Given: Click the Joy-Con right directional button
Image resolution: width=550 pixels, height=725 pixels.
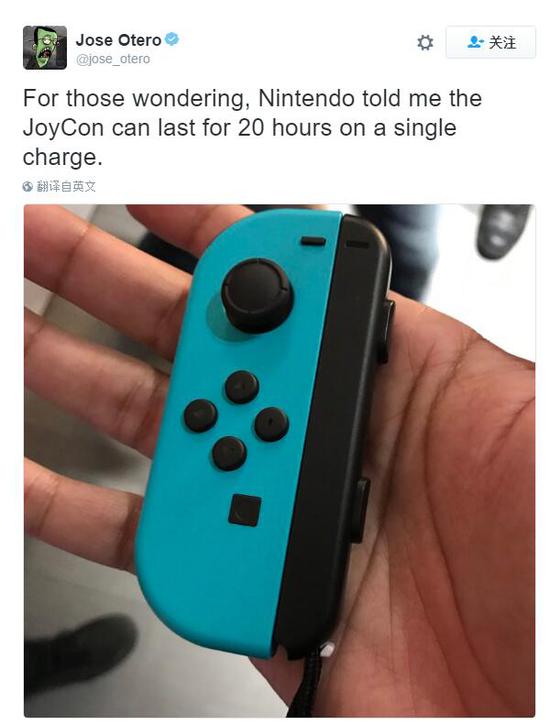Looking at the screenshot, I should coord(271,424).
